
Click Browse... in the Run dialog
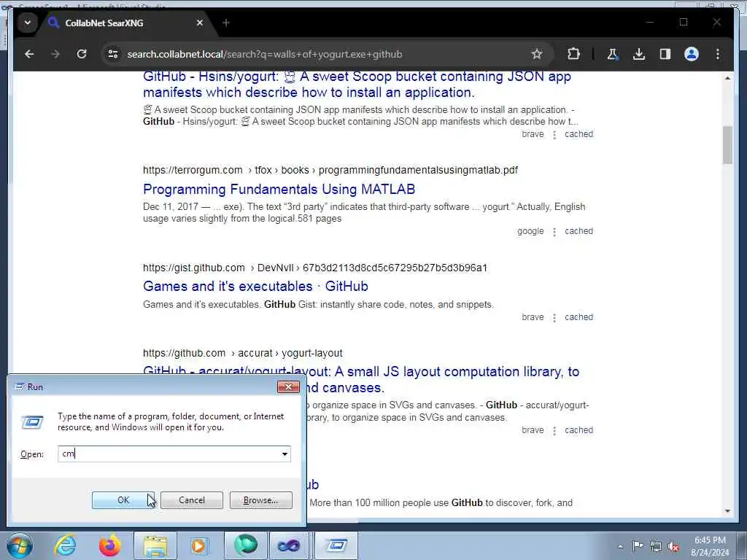(x=260, y=500)
